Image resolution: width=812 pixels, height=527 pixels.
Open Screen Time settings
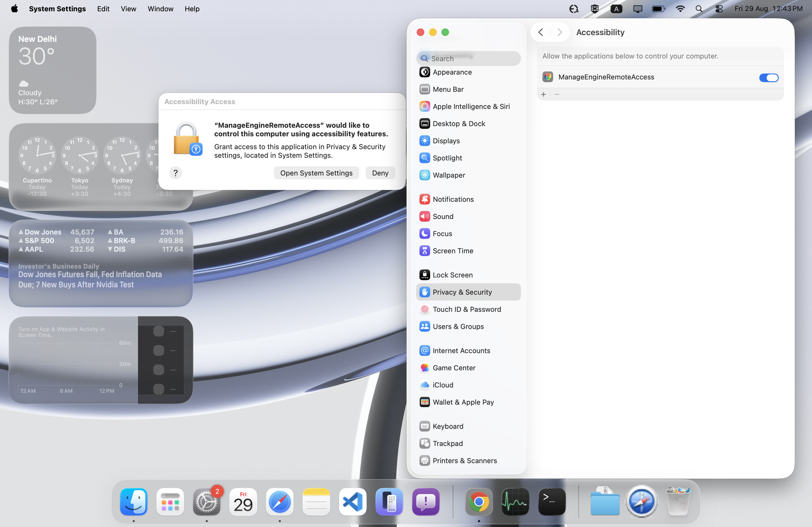click(x=452, y=251)
